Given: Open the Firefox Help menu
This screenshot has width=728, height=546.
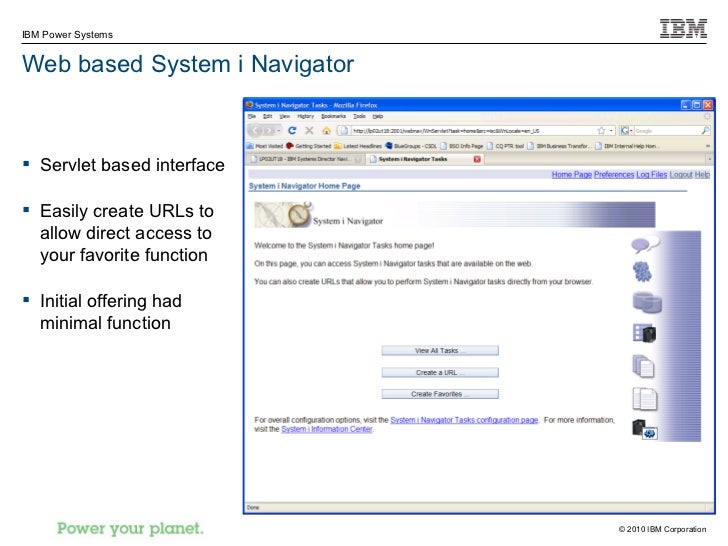Looking at the screenshot, I should click(x=378, y=116).
